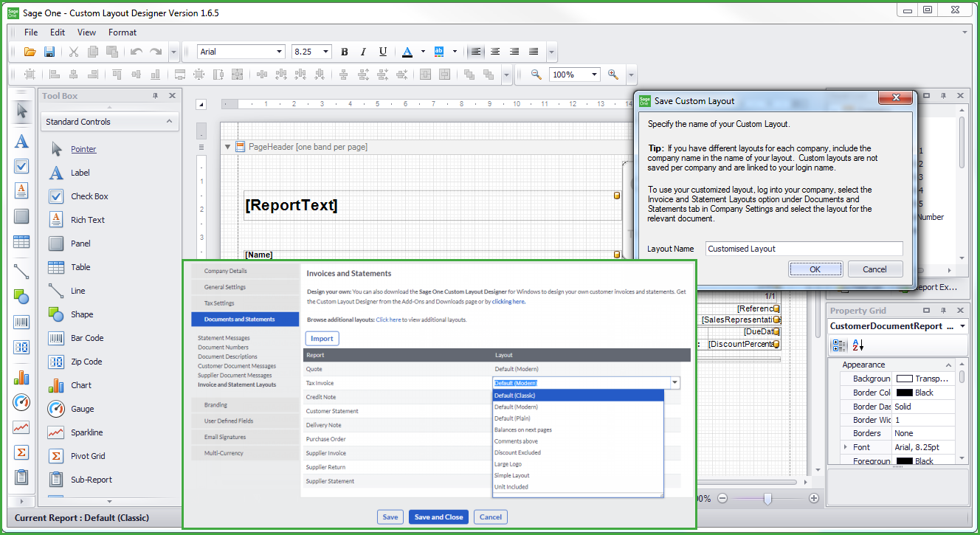Open the View menu

[x=87, y=32]
